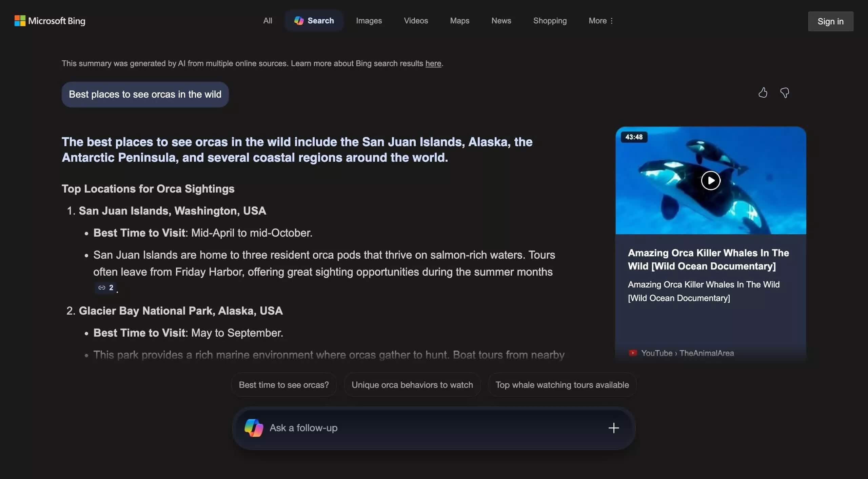Click the plus icon in follow-up box
The width and height of the screenshot is (868, 479).
(613, 428)
